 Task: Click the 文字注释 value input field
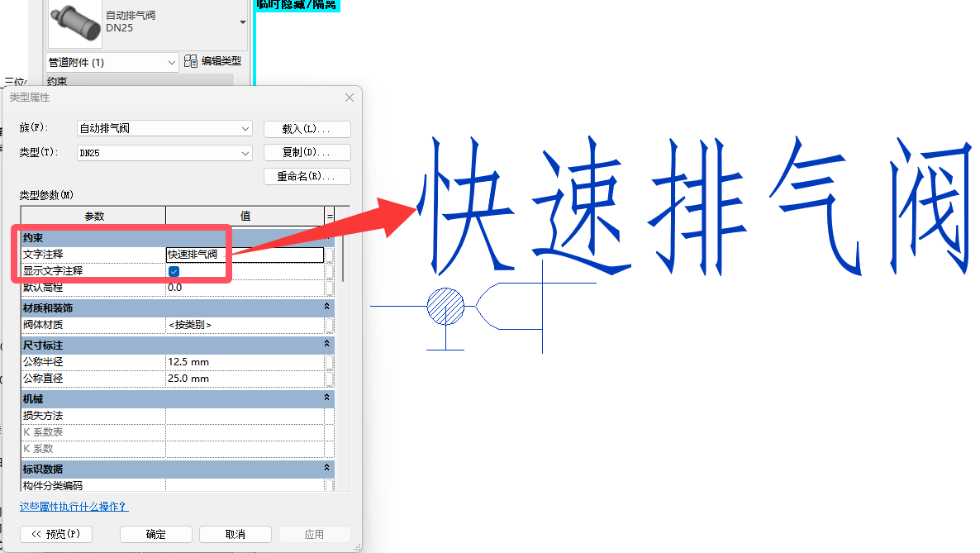[x=243, y=255]
